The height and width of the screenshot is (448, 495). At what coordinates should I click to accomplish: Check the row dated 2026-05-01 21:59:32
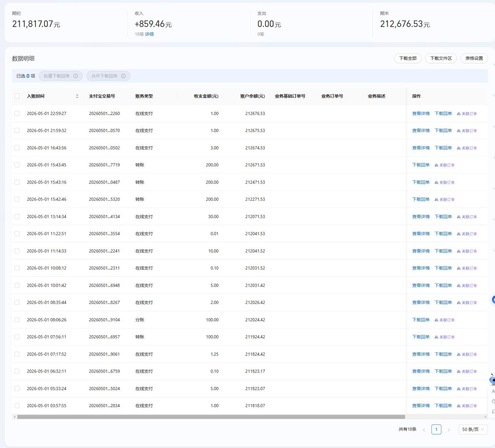[x=17, y=130]
